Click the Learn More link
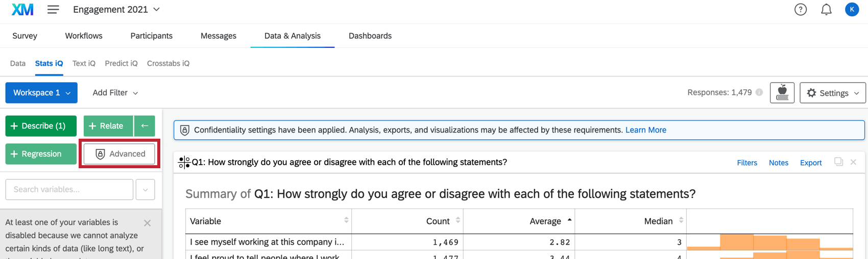868x259 pixels. coord(645,130)
